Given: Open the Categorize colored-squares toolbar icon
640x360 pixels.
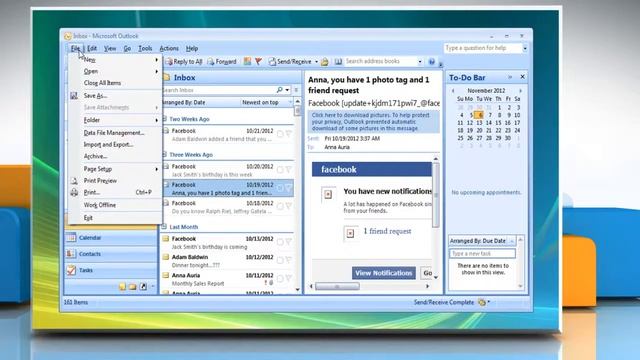Looking at the screenshot, I should [247, 61].
